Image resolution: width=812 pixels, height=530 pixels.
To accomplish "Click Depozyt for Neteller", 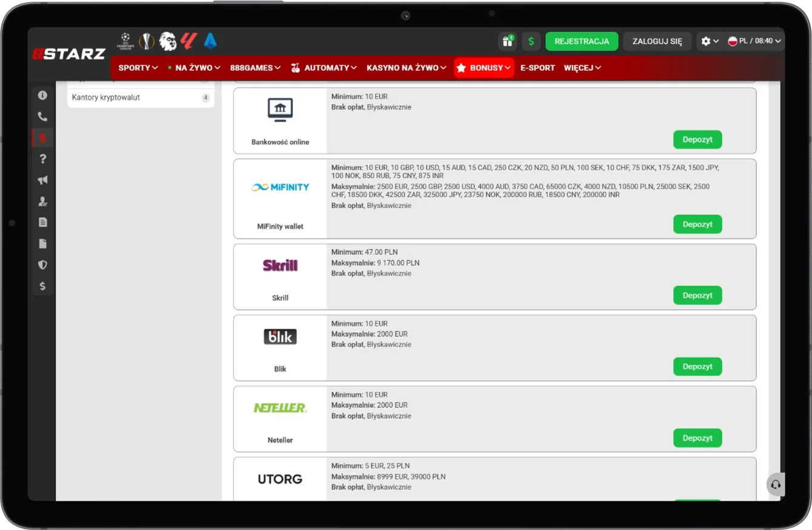I will (x=697, y=438).
